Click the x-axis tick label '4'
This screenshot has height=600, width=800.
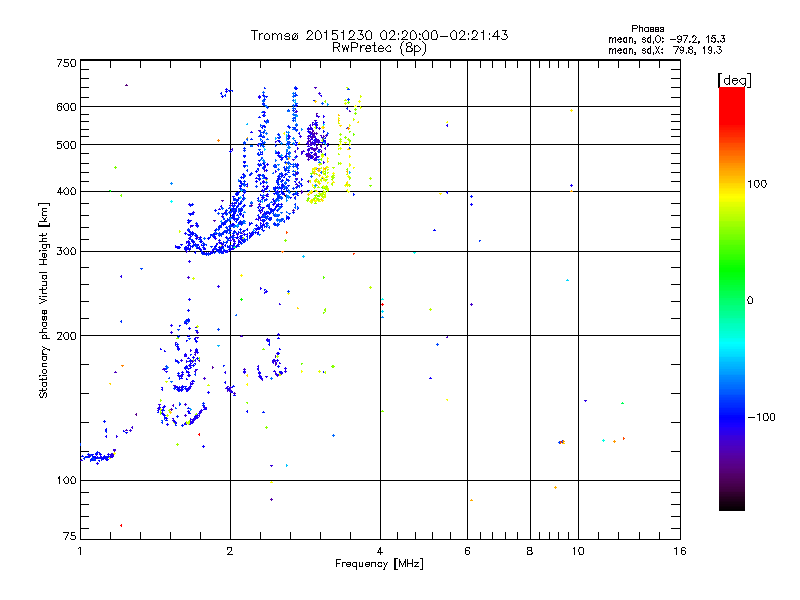pyautogui.click(x=380, y=551)
